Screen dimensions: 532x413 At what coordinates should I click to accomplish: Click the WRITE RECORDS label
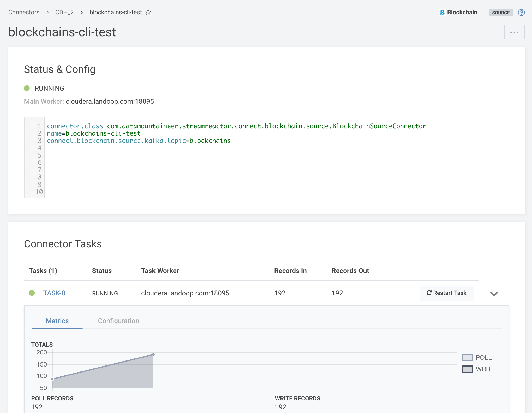297,398
